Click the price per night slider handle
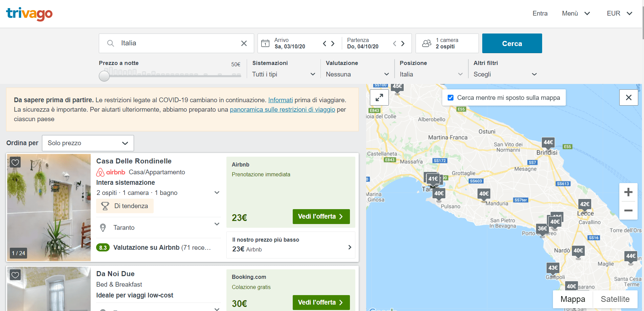Screen dimensions: 644x311 tap(104, 76)
